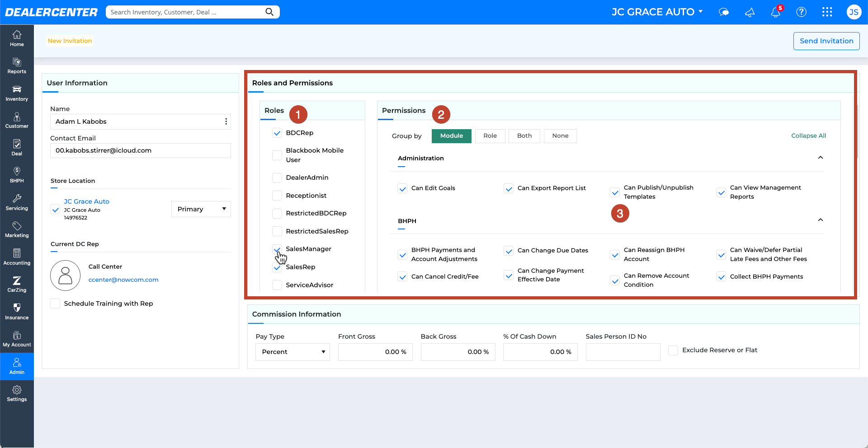
Task: Uncheck Collect BHPH Payments permission
Action: pos(721,277)
